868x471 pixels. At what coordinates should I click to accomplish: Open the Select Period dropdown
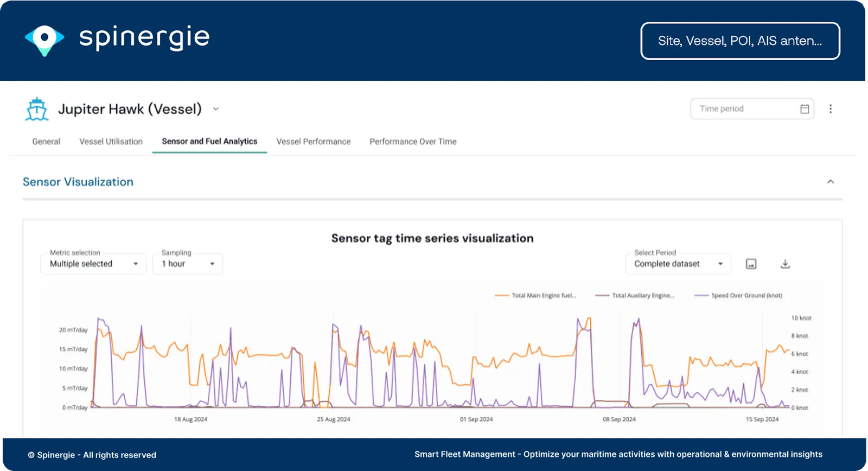(678, 264)
